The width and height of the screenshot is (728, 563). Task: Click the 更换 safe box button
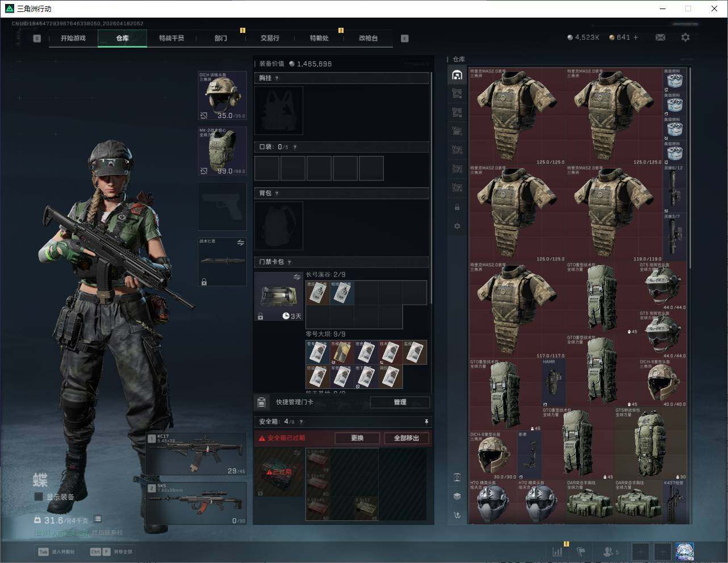point(357,438)
